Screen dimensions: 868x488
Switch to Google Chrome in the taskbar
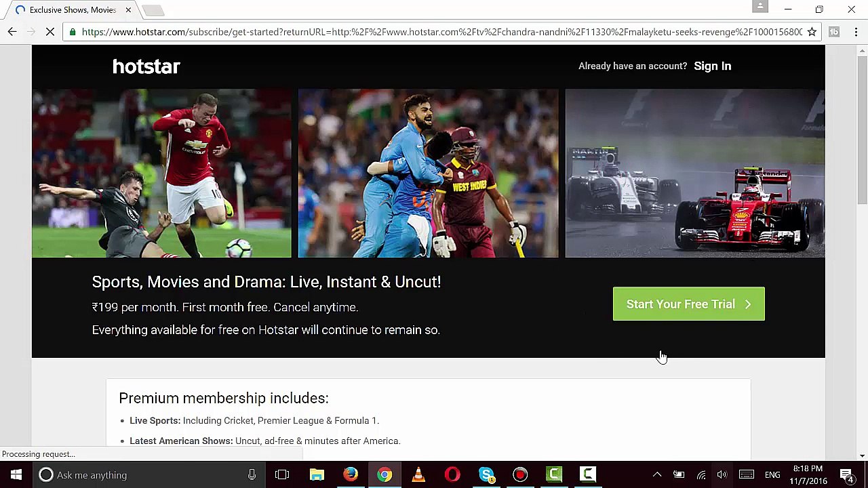384,475
